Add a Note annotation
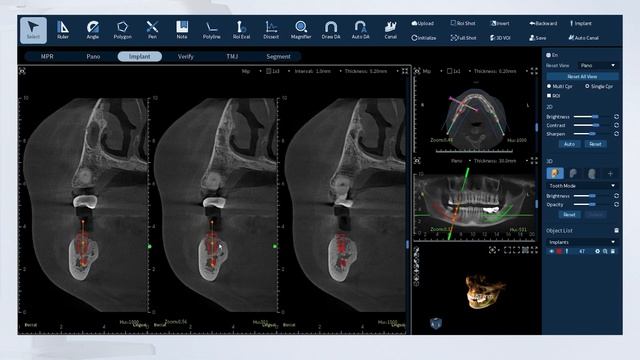The height and width of the screenshot is (360, 640). (x=182, y=30)
